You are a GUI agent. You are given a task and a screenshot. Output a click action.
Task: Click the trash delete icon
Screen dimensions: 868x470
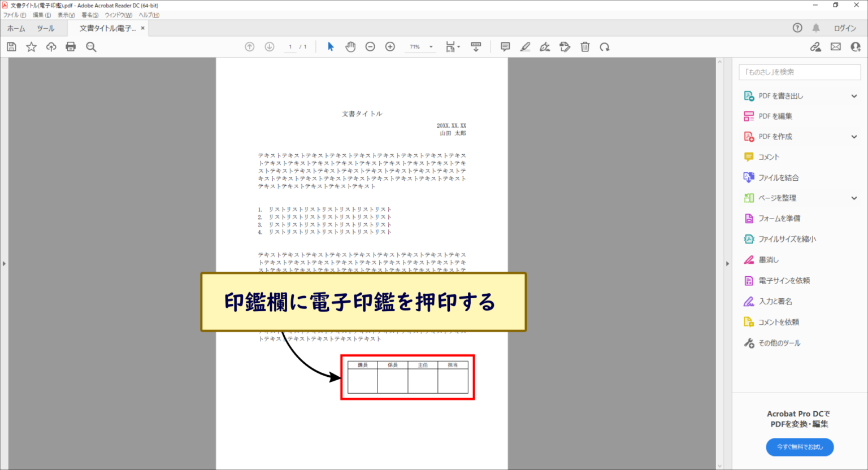pos(585,47)
